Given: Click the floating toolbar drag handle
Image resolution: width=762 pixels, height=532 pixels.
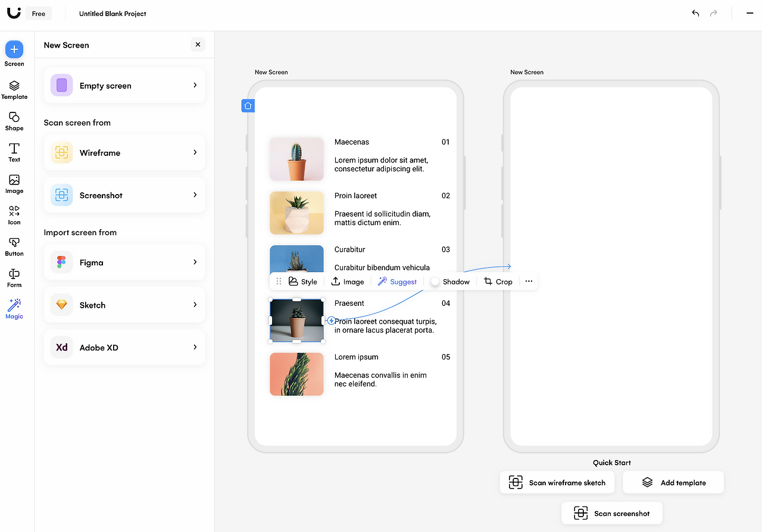Looking at the screenshot, I should click(x=279, y=281).
